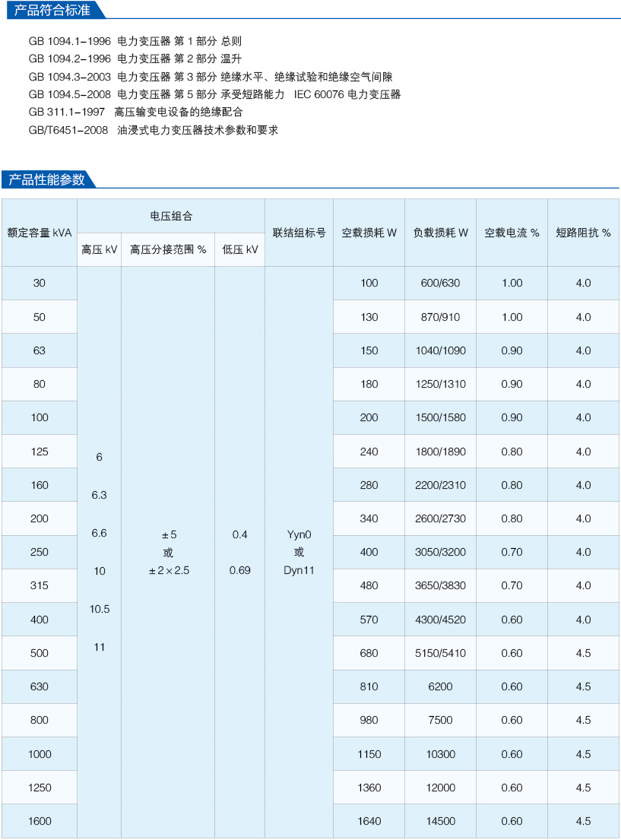This screenshot has width=621, height=840.
Task: Select the 高压分接范围 % sub-header
Action: (168, 249)
